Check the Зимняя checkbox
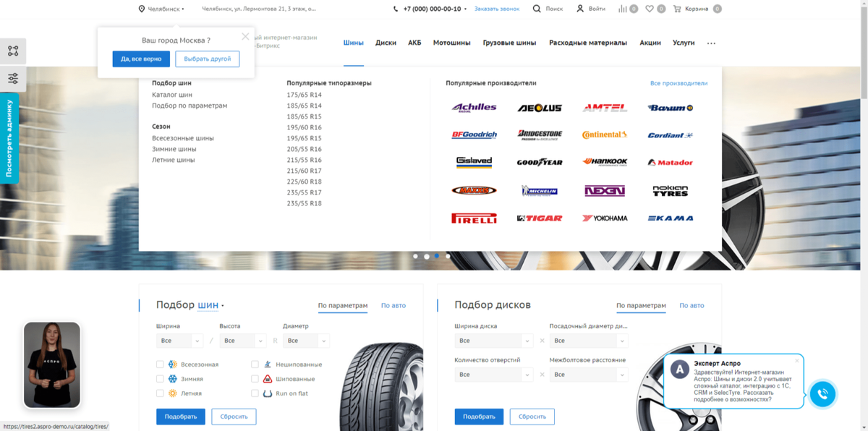This screenshot has width=868, height=431. [x=160, y=379]
